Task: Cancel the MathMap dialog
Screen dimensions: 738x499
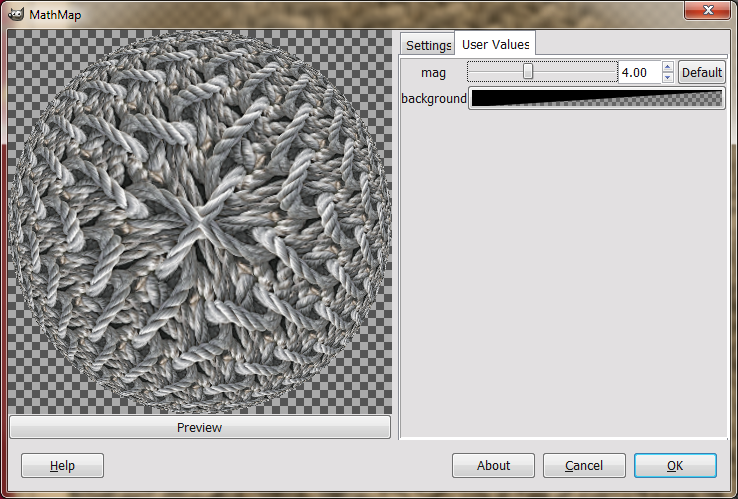Action: tap(584, 466)
